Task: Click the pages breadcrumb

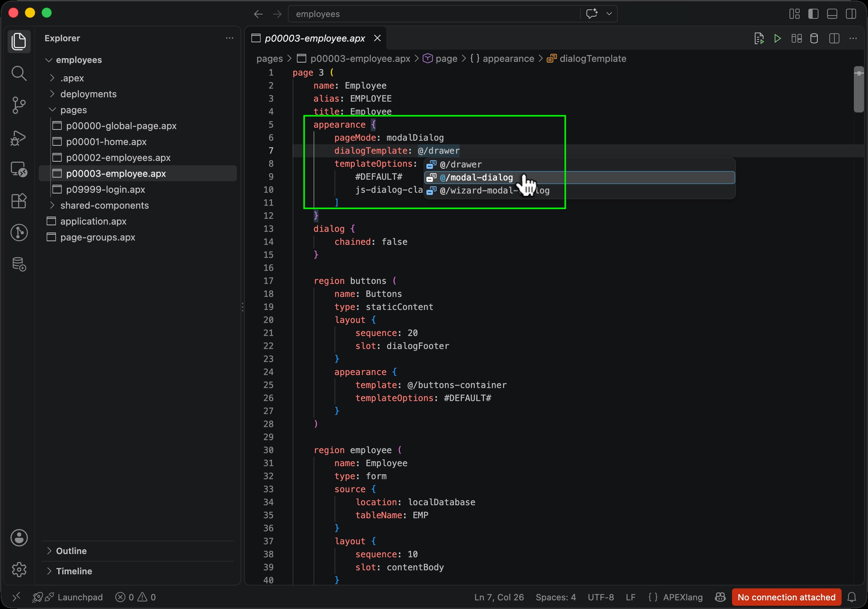Action: (x=269, y=59)
